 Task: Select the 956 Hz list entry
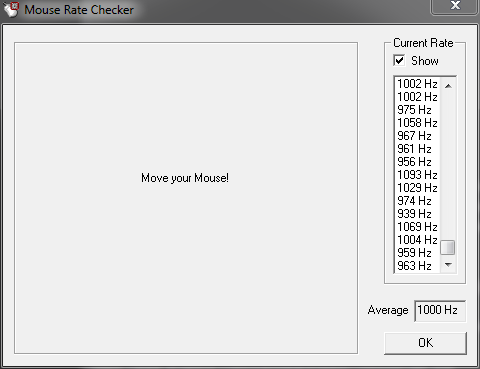(x=417, y=162)
